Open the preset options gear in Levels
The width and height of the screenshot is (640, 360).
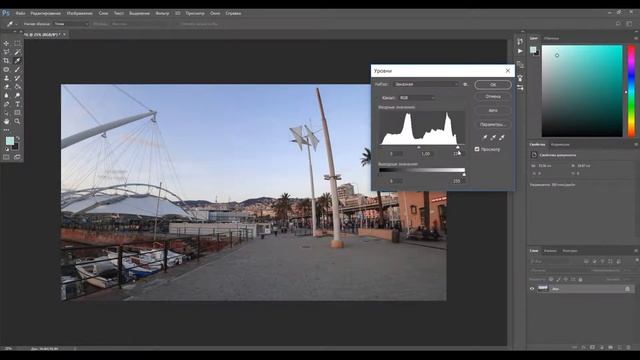[465, 84]
